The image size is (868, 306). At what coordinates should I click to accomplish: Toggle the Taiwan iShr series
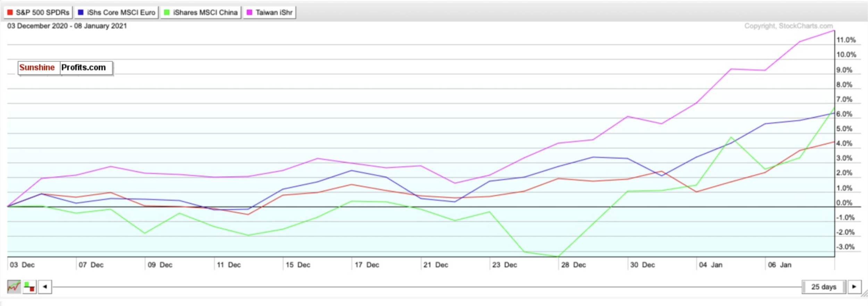(x=269, y=12)
